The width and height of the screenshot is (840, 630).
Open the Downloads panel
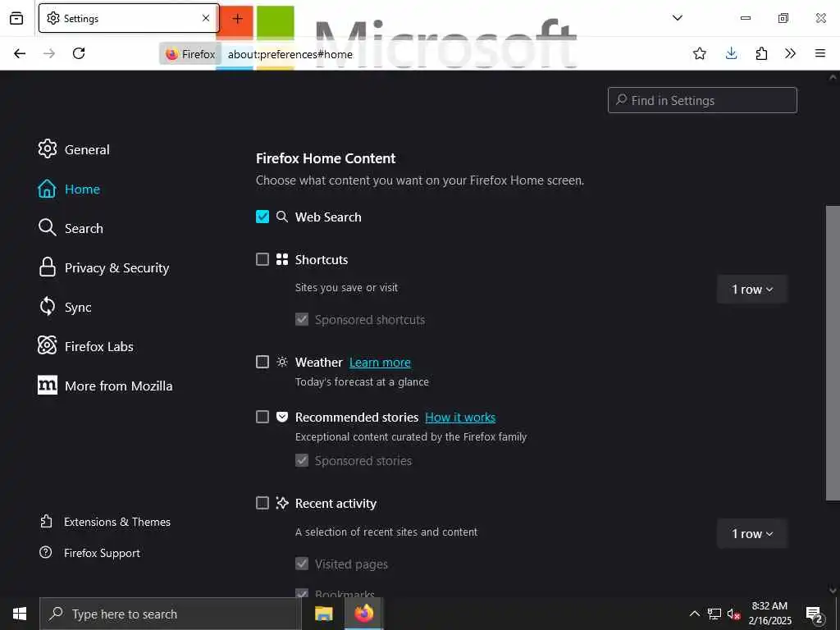pyautogui.click(x=731, y=53)
